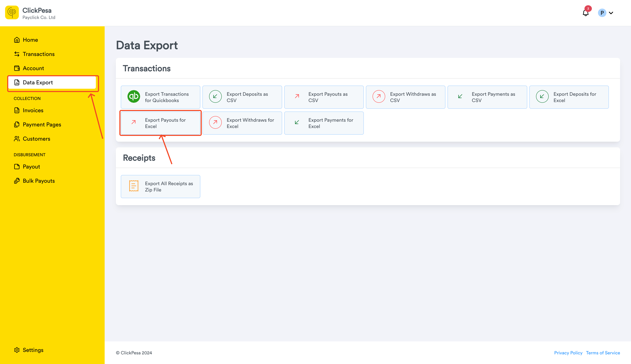
Task: Export Payouts for Excel
Action: click(160, 123)
